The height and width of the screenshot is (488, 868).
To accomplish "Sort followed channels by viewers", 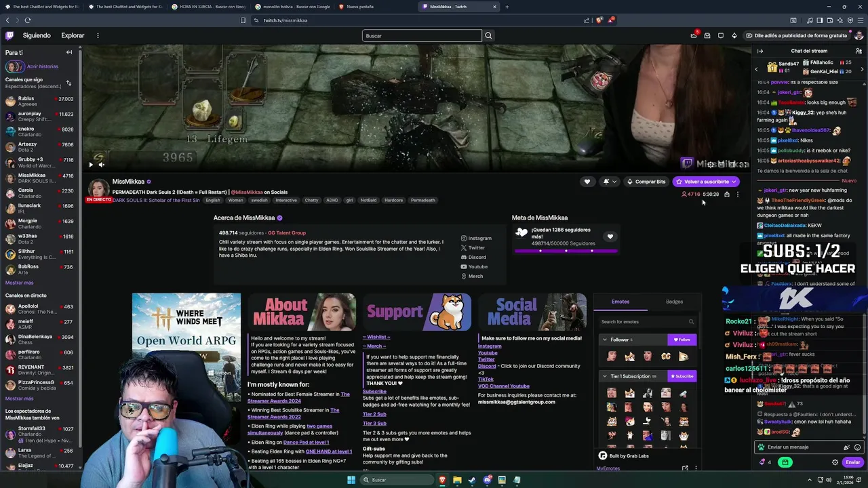I will point(68,83).
